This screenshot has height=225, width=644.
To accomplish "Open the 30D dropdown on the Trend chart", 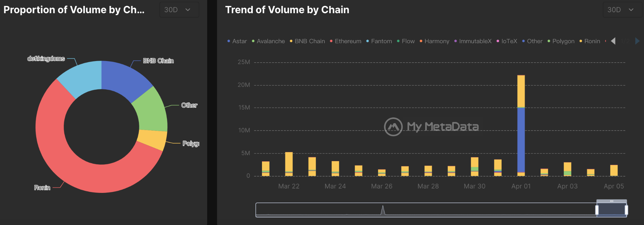I will click(622, 10).
